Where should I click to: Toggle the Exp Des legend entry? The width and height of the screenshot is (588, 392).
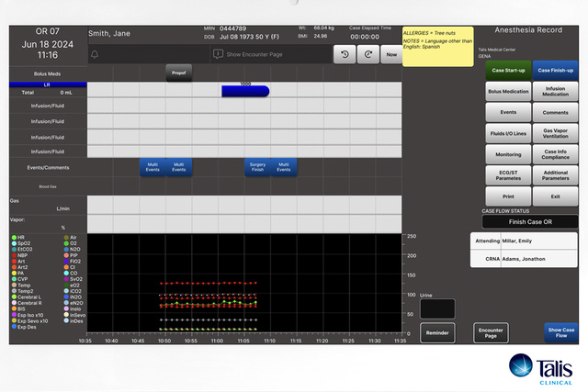click(x=24, y=327)
